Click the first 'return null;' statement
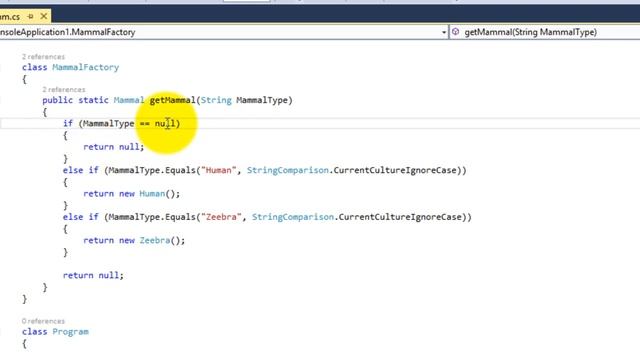The width and height of the screenshot is (640, 360). (113, 147)
